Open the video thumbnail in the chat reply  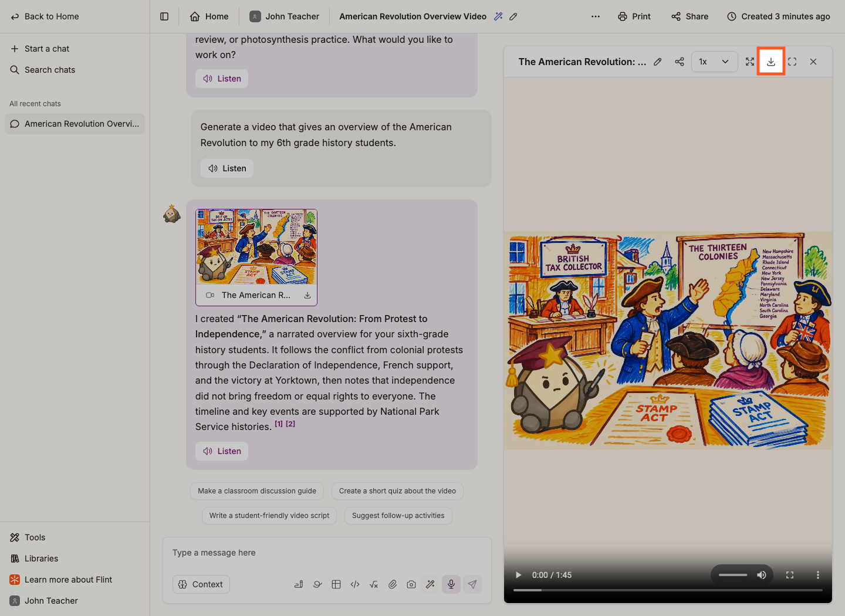(x=256, y=247)
